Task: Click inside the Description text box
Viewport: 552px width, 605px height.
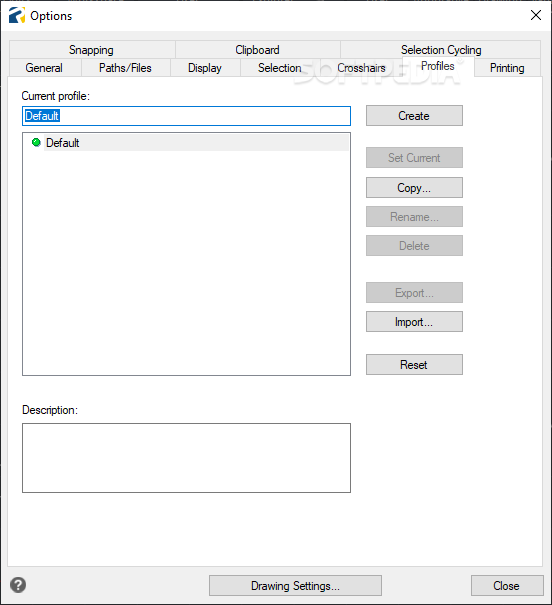Action: coord(186,458)
